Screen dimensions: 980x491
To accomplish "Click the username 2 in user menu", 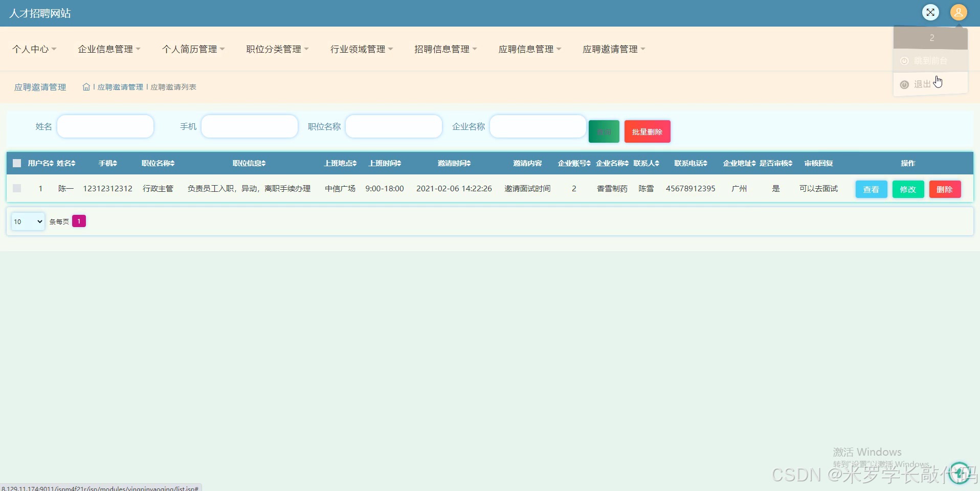I will pos(930,38).
